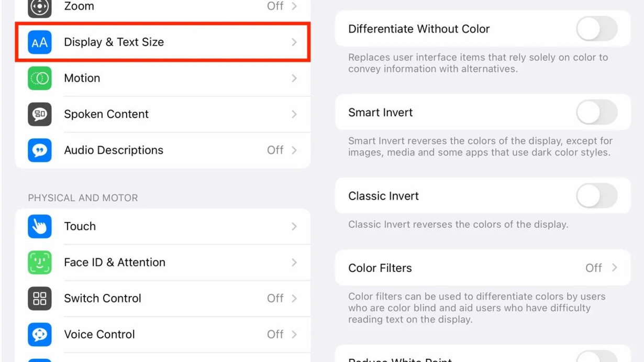Click the chevron next to Audio Descriptions
This screenshot has width=644, height=362.
294,150
